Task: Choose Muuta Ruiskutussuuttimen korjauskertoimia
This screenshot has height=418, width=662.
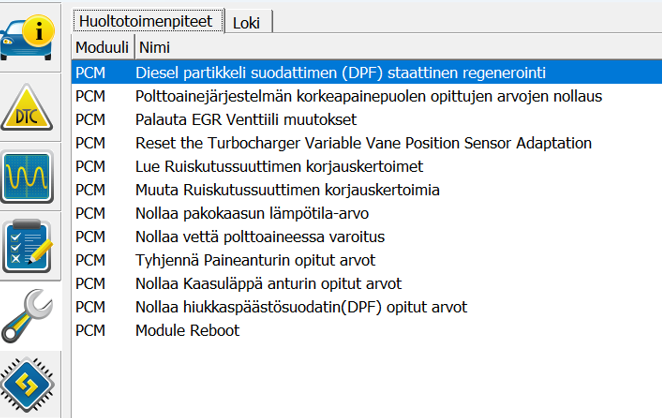Action: pos(287,190)
